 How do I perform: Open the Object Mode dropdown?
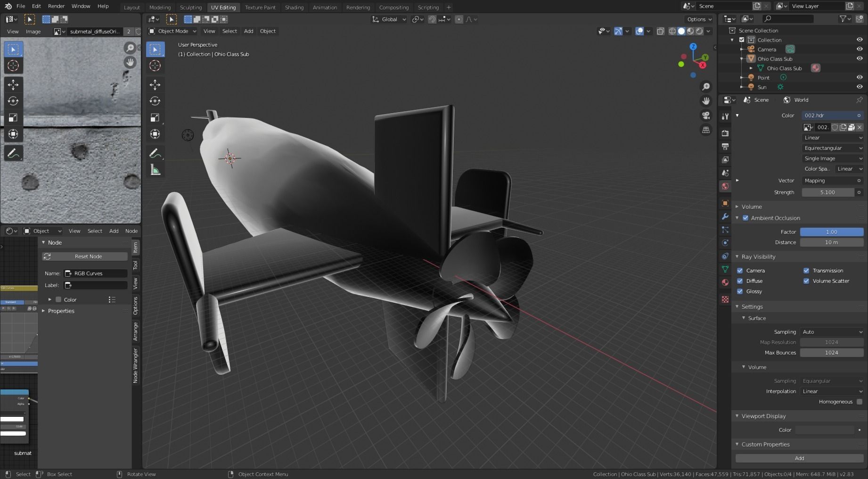click(172, 31)
